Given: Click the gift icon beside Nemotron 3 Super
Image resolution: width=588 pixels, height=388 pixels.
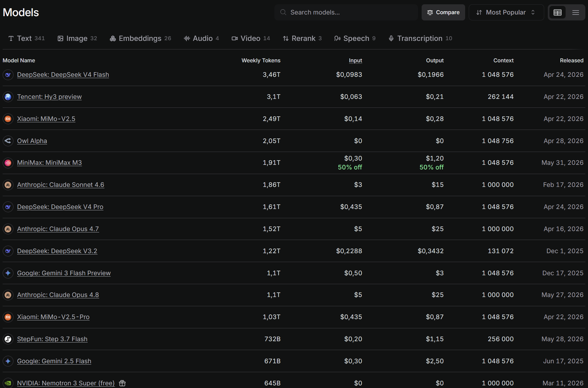Looking at the screenshot, I should click(x=122, y=383).
